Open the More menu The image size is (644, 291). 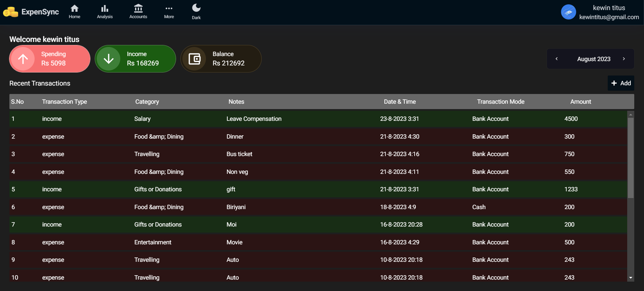169,12
